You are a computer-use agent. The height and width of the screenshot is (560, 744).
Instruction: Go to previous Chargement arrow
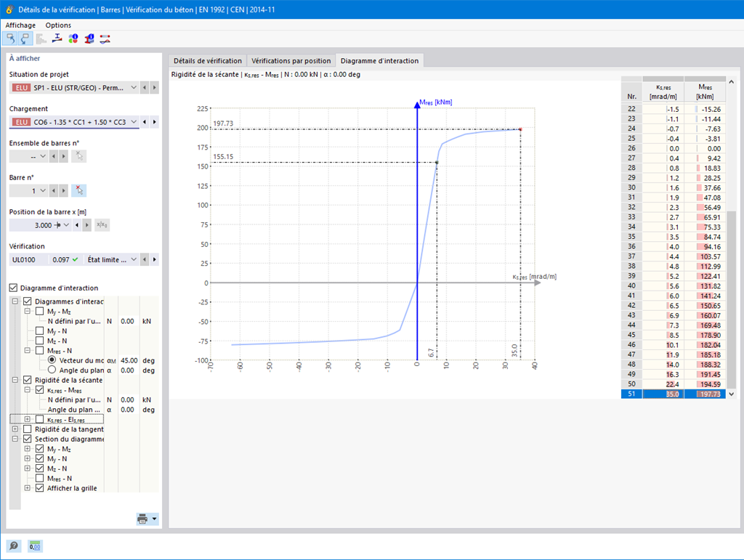pos(145,122)
